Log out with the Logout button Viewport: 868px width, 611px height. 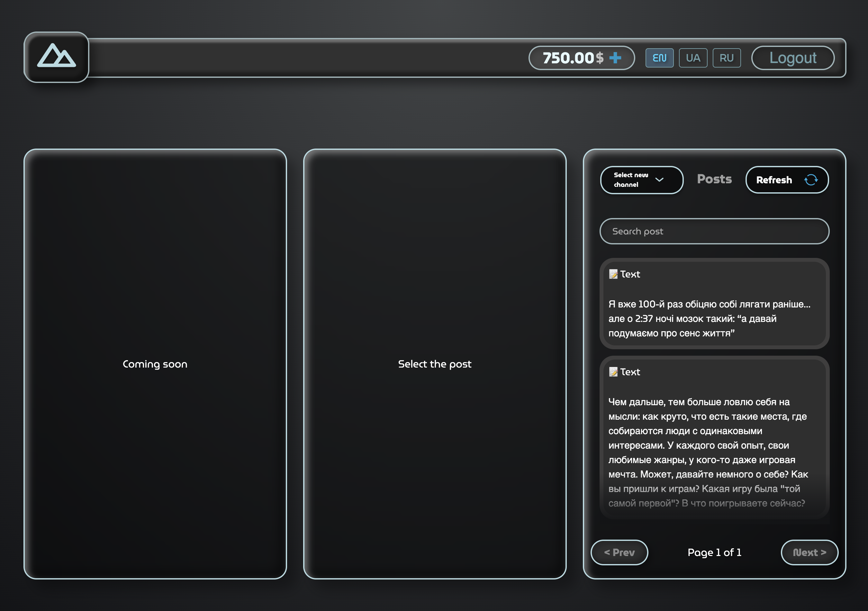point(792,58)
